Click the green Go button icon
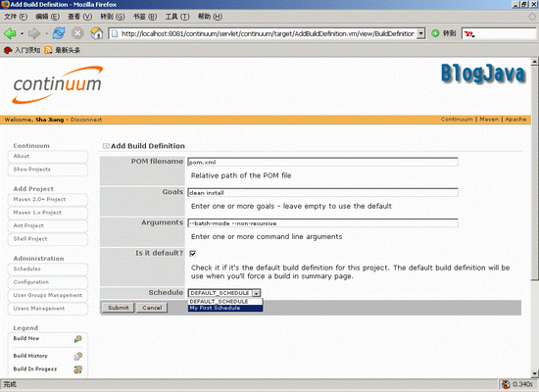539x392 pixels. click(435, 33)
